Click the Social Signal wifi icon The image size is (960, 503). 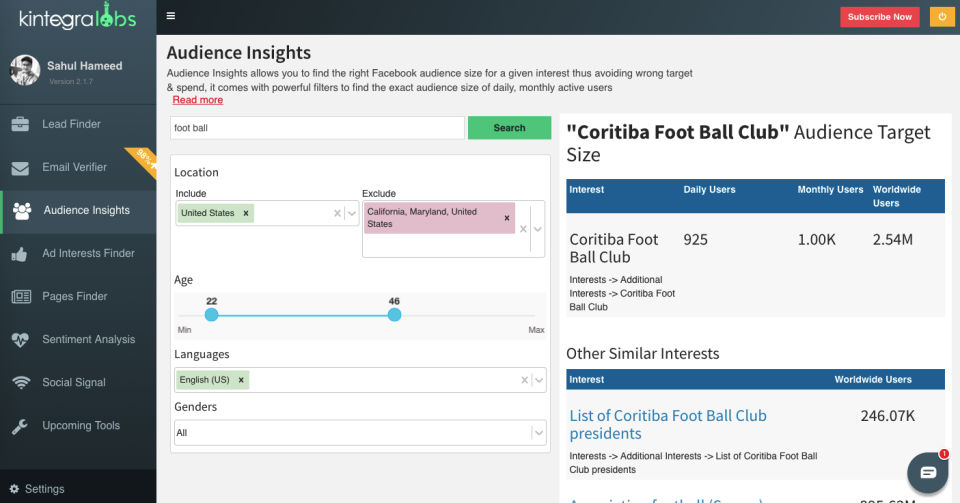[x=21, y=383]
